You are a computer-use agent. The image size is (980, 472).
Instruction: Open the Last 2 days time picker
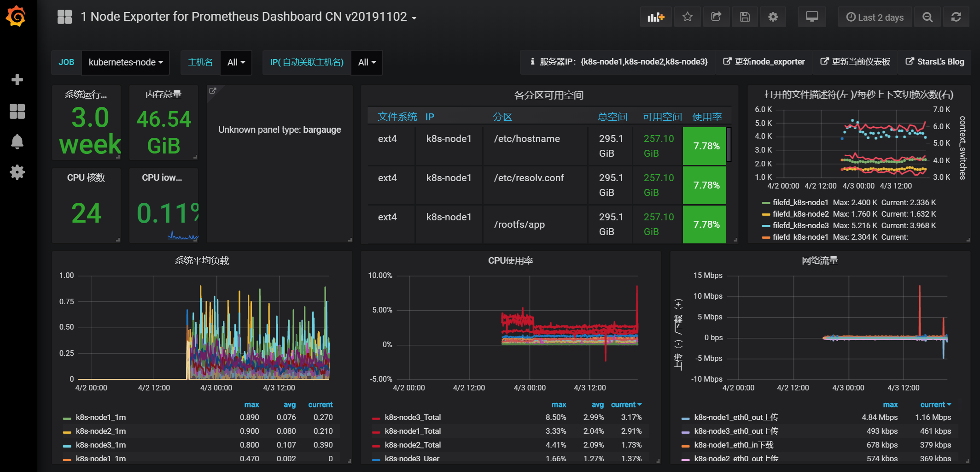click(875, 17)
